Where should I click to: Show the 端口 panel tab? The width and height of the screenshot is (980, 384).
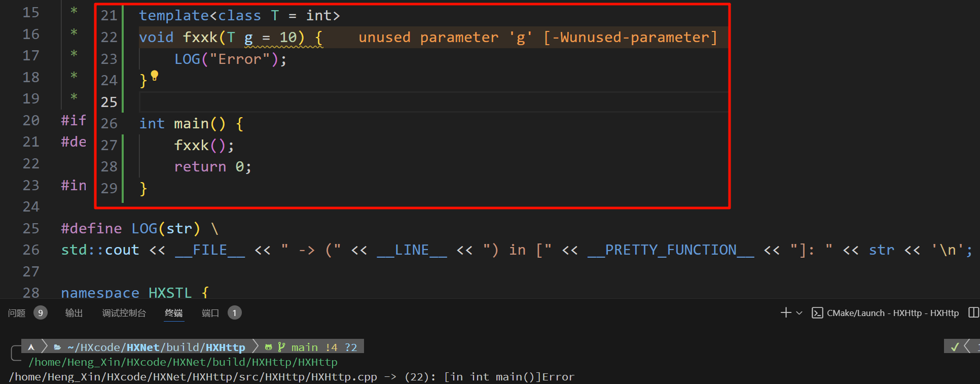tap(210, 313)
